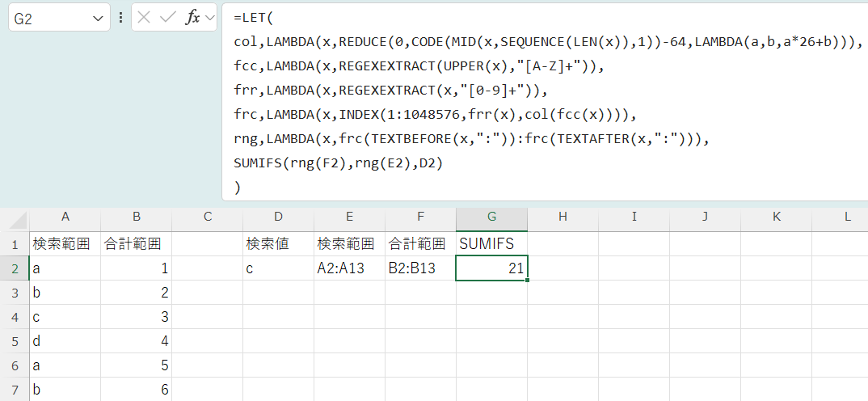The image size is (868, 401).
Task: Click cell B3 containing 2
Action: [x=136, y=293]
